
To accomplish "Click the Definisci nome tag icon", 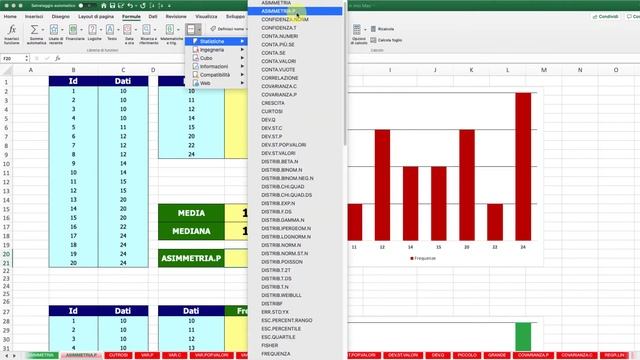I will pyautogui.click(x=213, y=29).
